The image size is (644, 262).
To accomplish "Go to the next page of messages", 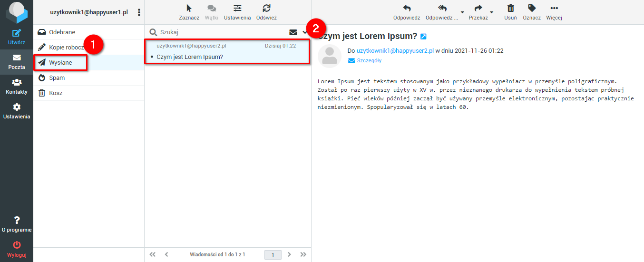I will (289, 255).
